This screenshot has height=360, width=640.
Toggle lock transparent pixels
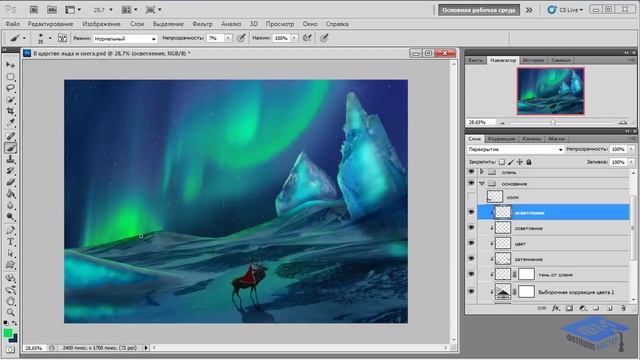tap(502, 162)
